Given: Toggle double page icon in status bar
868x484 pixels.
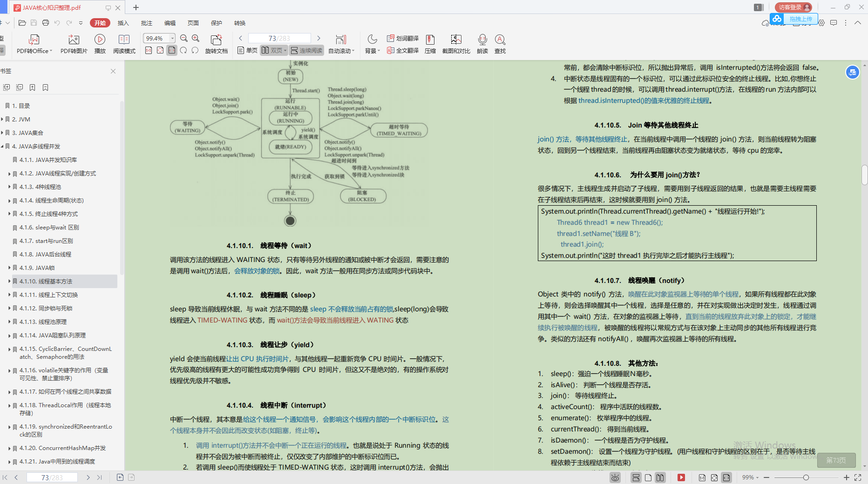Looking at the screenshot, I should pyautogui.click(x=660, y=477).
